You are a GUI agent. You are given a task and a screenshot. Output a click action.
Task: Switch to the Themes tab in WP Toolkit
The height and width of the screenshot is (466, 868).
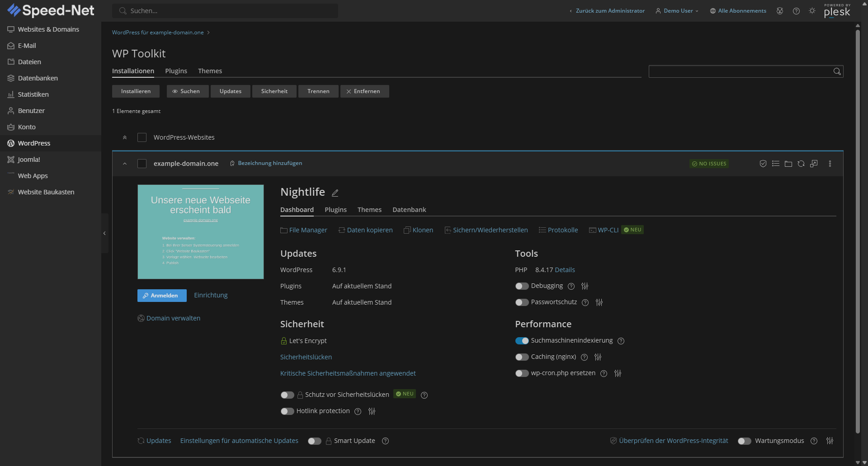pos(210,71)
